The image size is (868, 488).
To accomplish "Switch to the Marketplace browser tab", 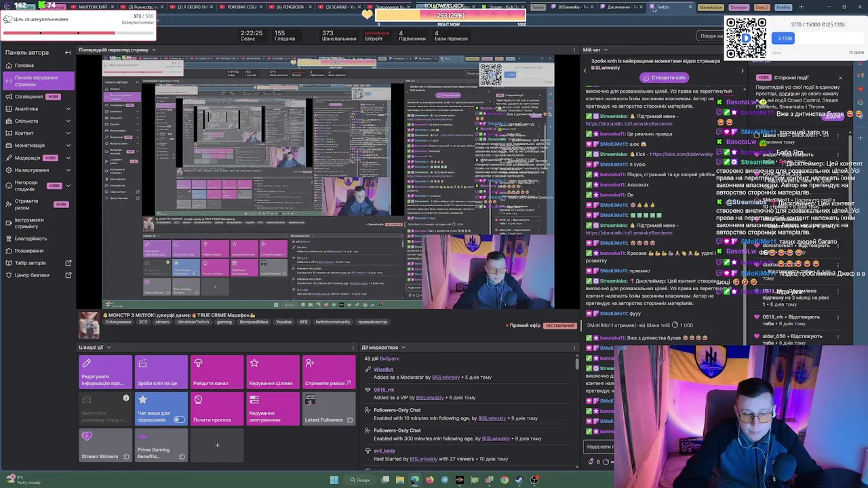I will (711, 7).
